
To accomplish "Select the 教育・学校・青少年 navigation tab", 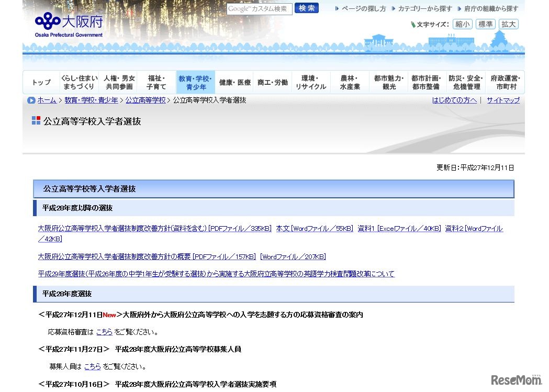I will [195, 82].
